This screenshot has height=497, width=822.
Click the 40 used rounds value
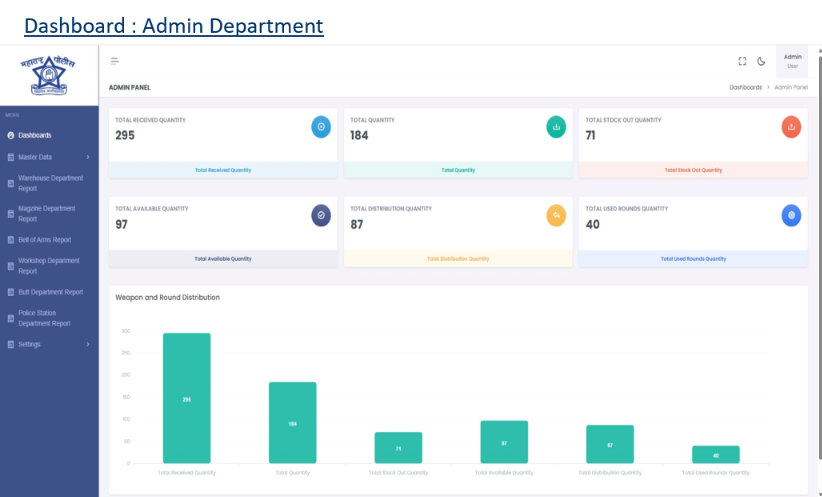tap(592, 224)
